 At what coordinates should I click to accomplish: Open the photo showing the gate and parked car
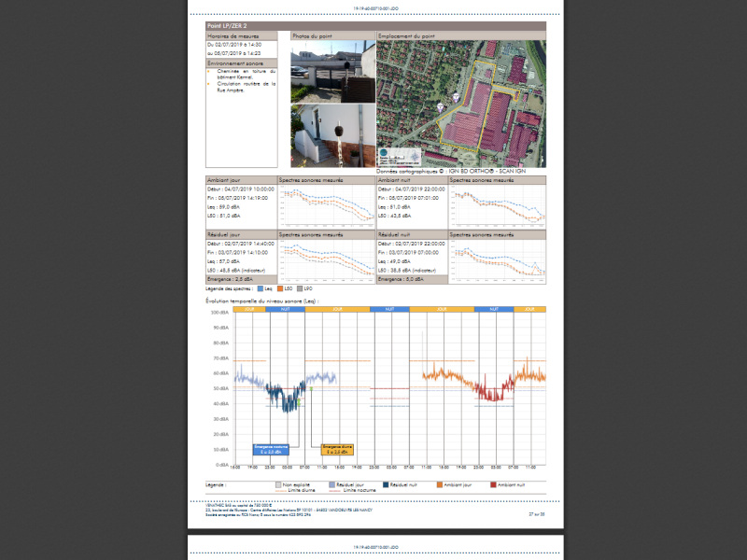tap(333, 72)
